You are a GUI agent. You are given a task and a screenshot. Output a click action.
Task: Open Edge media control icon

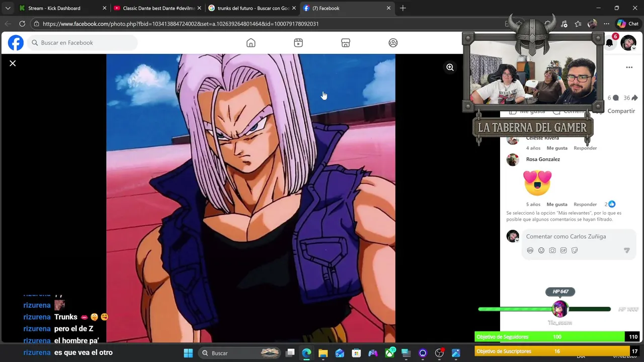(564, 24)
